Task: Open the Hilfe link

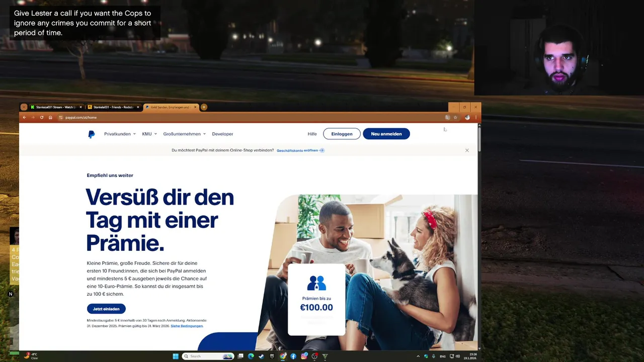Action: coord(312,134)
